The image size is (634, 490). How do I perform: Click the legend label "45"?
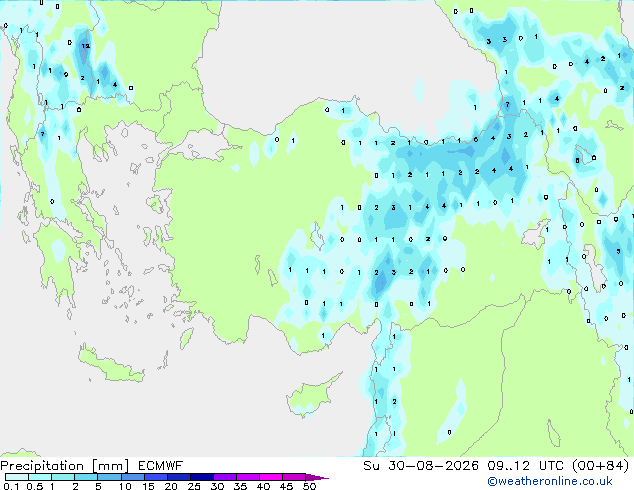[286, 486]
